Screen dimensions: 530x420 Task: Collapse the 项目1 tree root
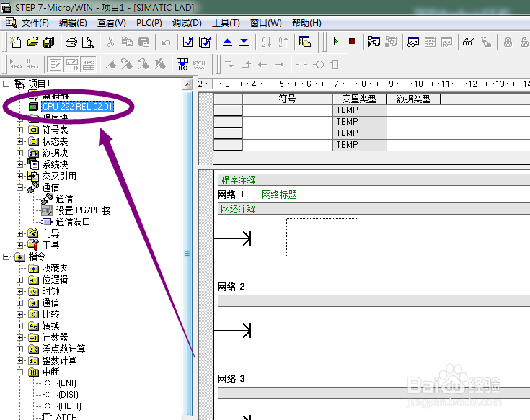(6, 84)
